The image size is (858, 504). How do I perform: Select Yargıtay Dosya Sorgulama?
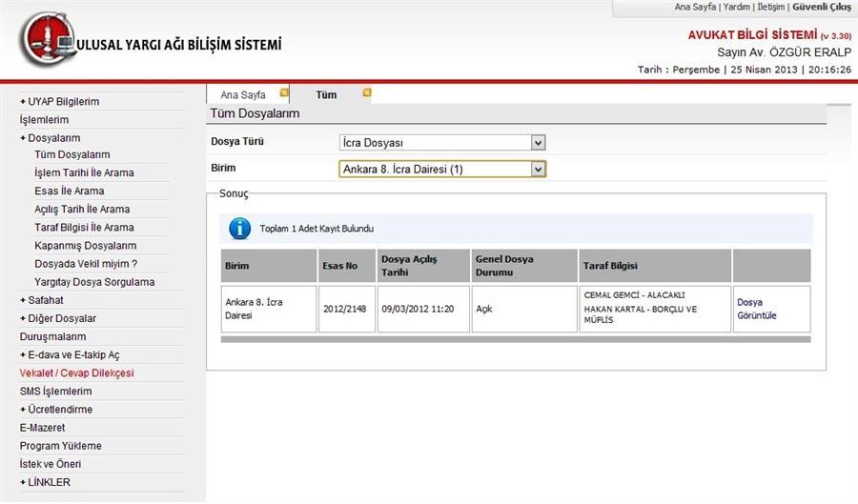pyautogui.click(x=93, y=282)
